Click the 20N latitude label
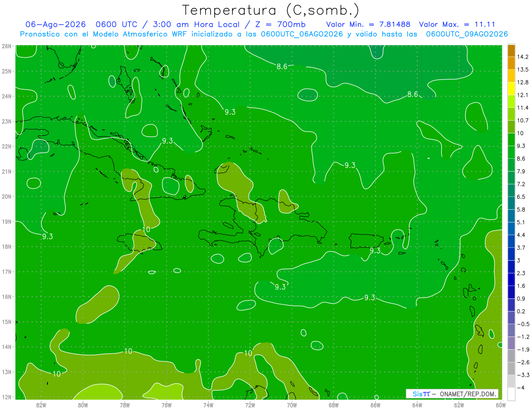Image resolution: width=532 pixels, height=411 pixels. coord(6,196)
